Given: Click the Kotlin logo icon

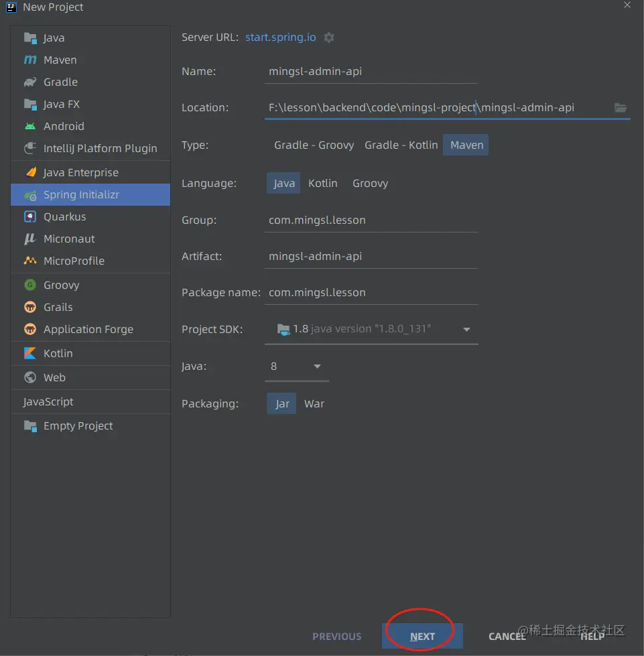Looking at the screenshot, I should [x=30, y=354].
